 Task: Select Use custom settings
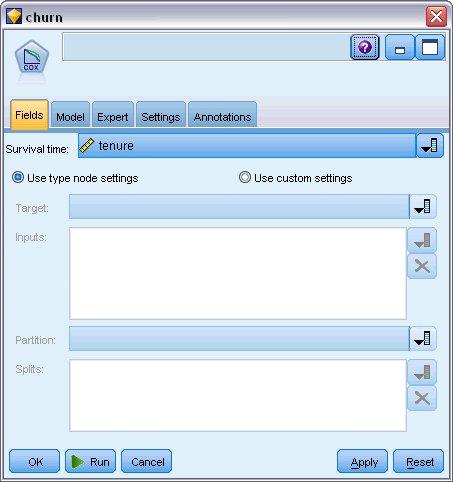point(296,178)
